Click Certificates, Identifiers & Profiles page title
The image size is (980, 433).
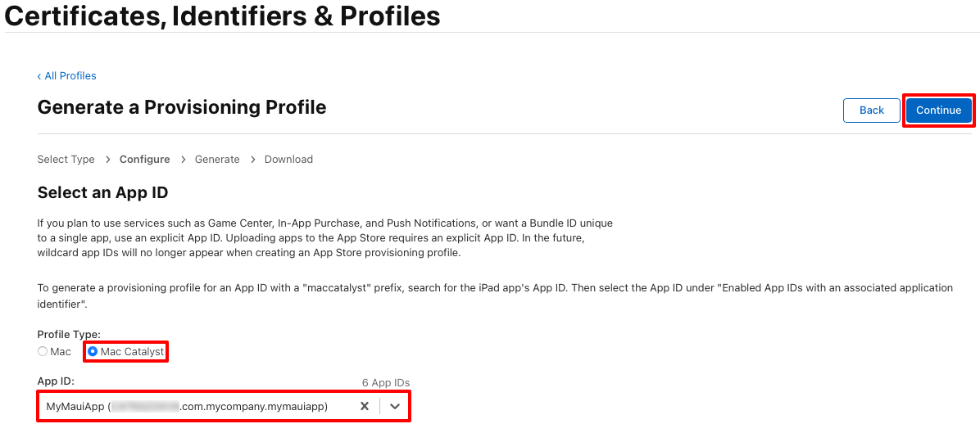[x=223, y=16]
